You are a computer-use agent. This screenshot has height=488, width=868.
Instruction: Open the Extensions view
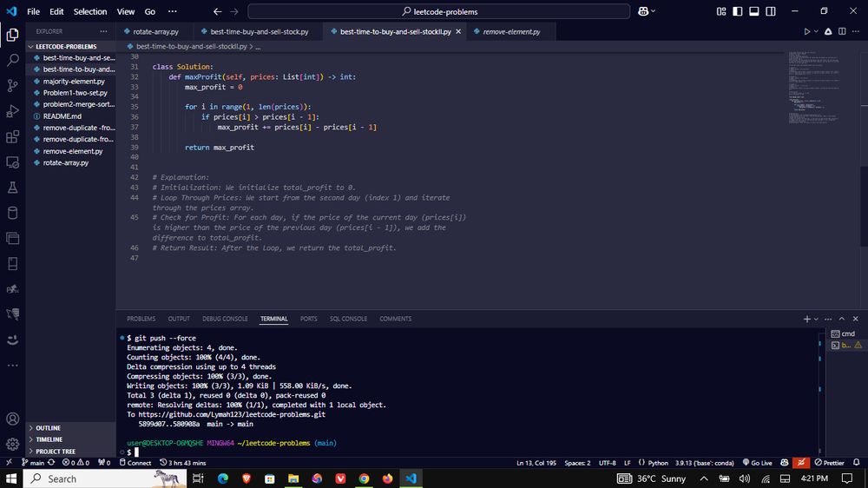(12, 137)
